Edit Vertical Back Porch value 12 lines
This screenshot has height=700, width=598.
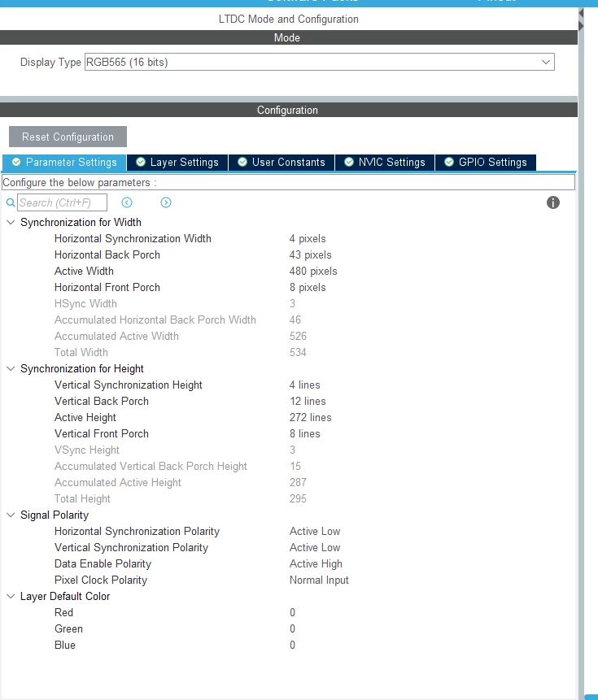(x=308, y=401)
